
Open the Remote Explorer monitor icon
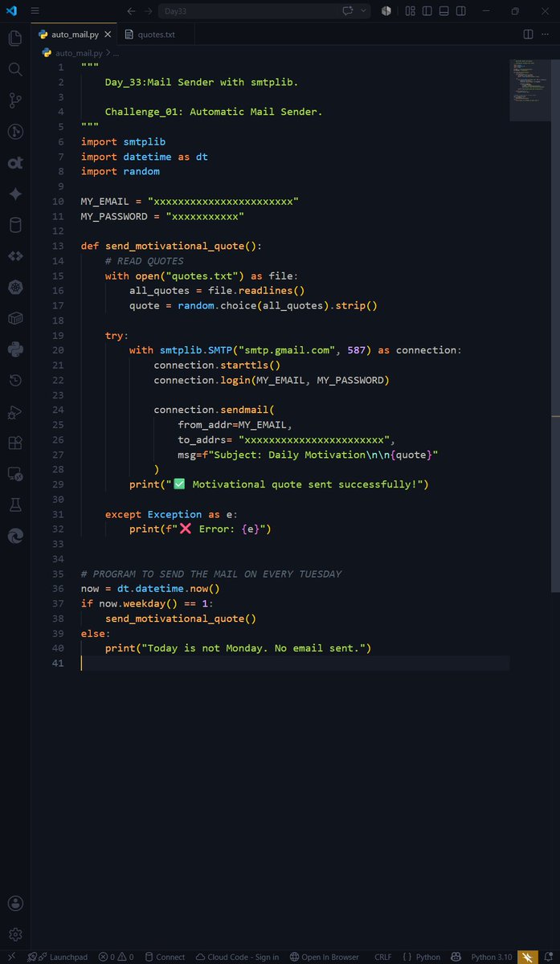click(x=15, y=474)
